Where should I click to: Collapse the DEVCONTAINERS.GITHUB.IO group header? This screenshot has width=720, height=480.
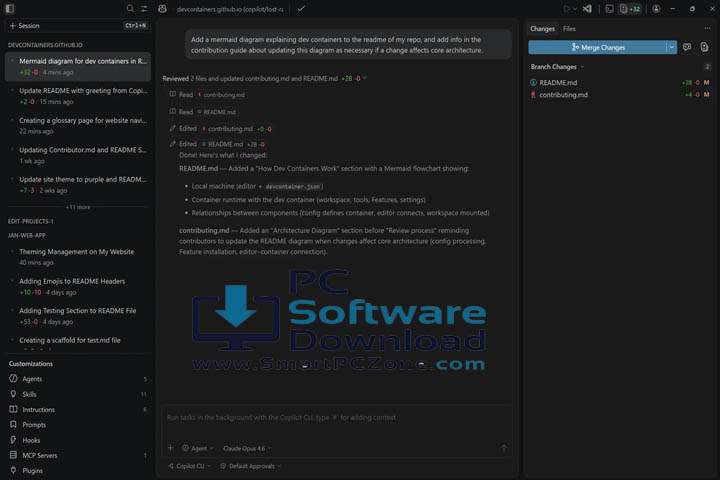pyautogui.click(x=45, y=45)
